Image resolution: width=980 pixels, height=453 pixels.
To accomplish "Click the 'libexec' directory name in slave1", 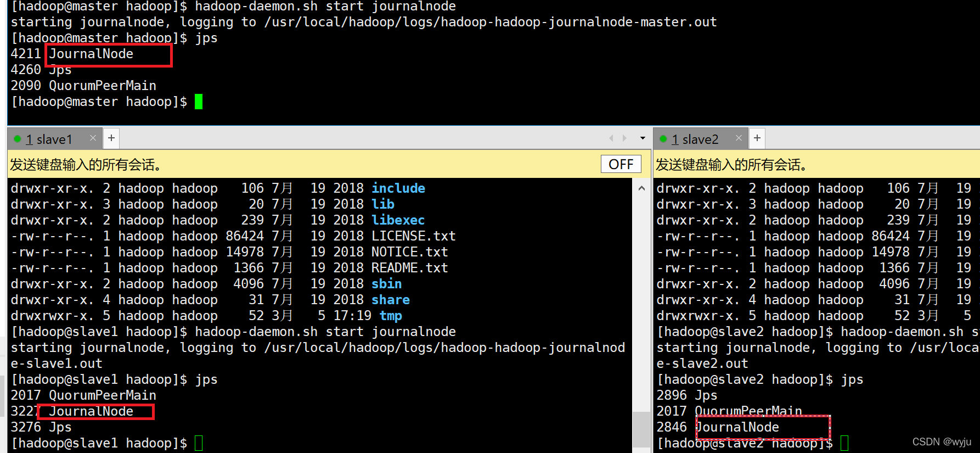I will pyautogui.click(x=398, y=220).
